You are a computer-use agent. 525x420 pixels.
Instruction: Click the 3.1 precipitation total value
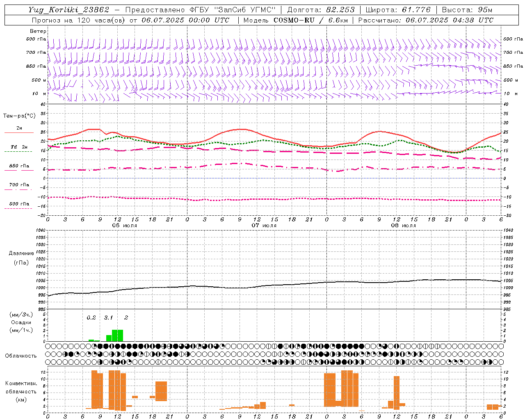pyautogui.click(x=108, y=317)
